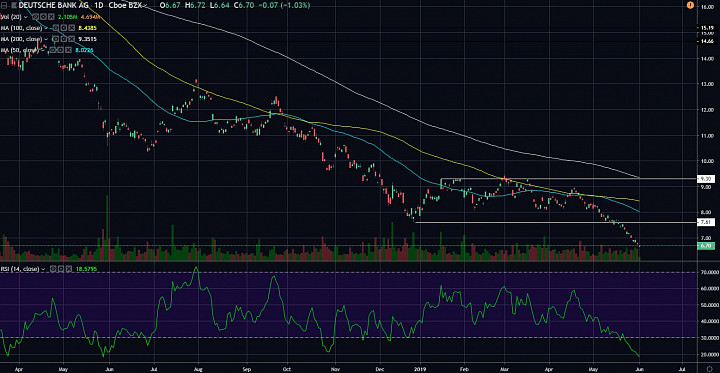This screenshot has height=373, width=720.
Task: Expand the MA (200, close) dropdown arrow
Action: coord(46,39)
